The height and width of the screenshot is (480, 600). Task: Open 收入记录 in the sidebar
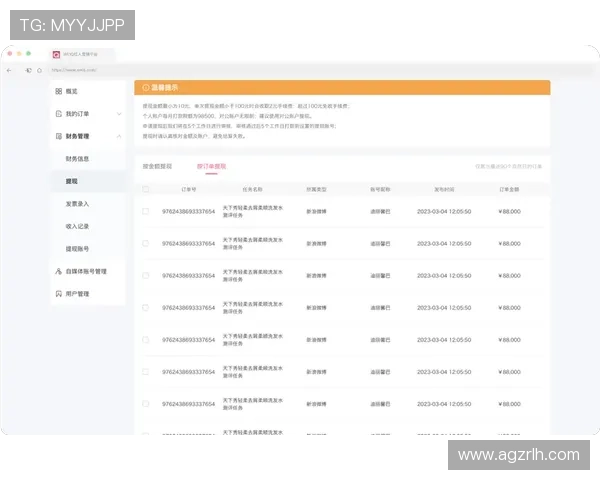[x=77, y=226]
